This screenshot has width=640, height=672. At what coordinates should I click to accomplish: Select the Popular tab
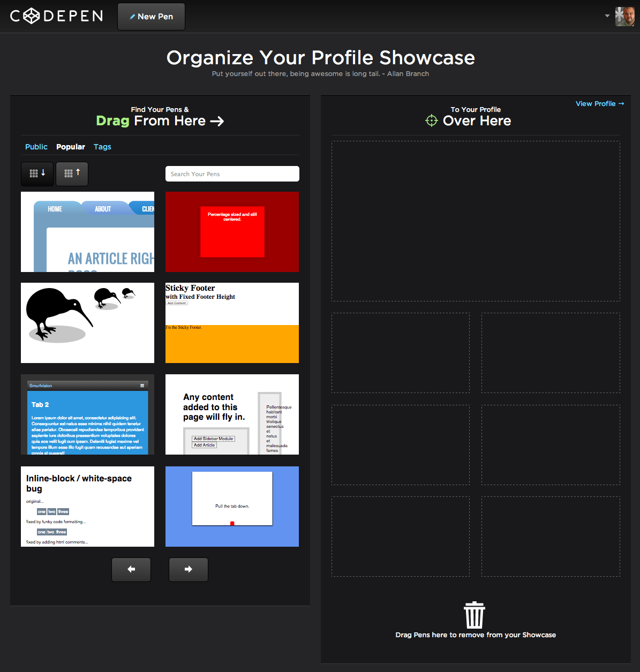(70, 146)
